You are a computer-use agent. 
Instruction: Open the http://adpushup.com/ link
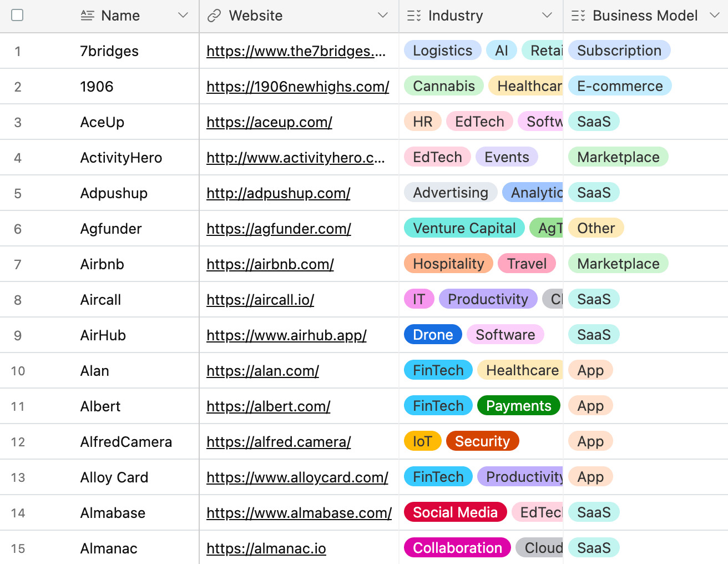click(x=279, y=193)
